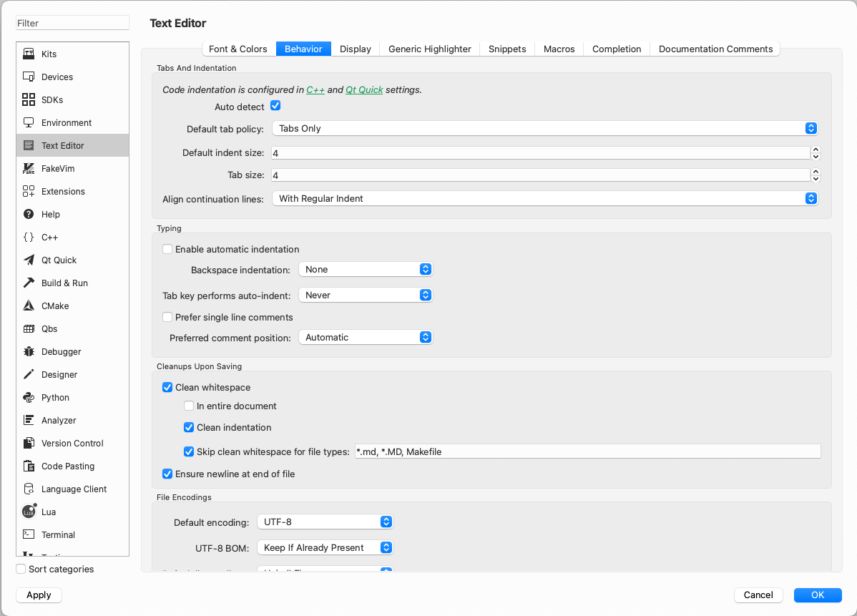
Task: Open the CMake triangle icon
Action: point(29,306)
